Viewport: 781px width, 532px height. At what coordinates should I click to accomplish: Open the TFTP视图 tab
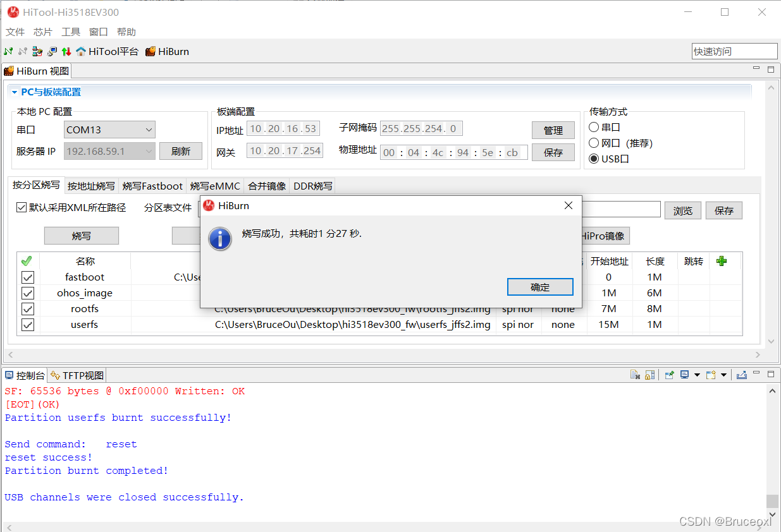point(77,375)
